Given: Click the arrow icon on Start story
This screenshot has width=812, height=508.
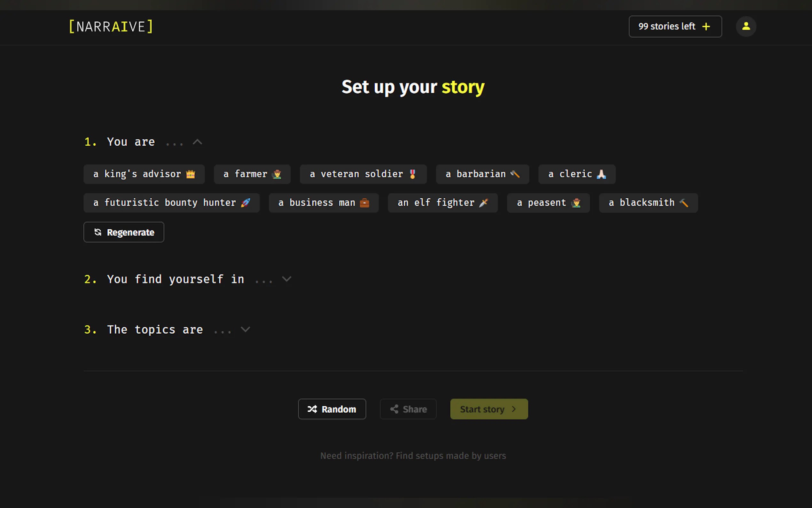Looking at the screenshot, I should 514,409.
